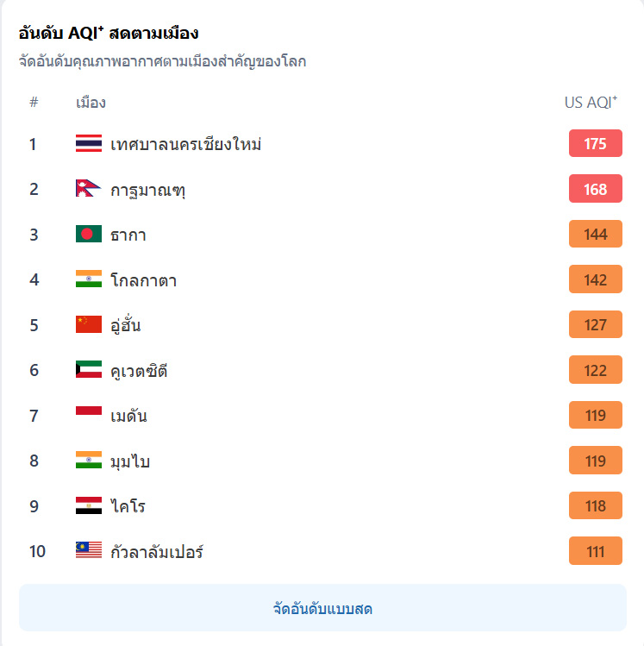Click the Indonesia flag next to เมดัน

point(89,415)
